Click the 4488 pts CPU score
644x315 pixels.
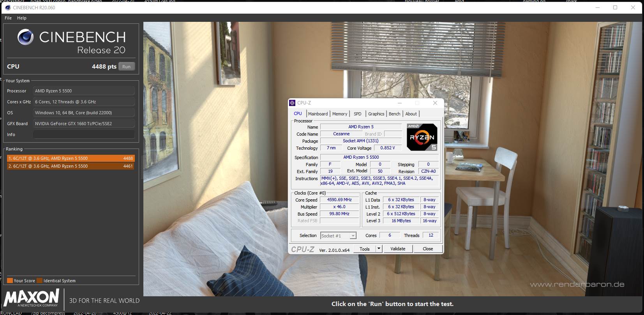coord(104,67)
